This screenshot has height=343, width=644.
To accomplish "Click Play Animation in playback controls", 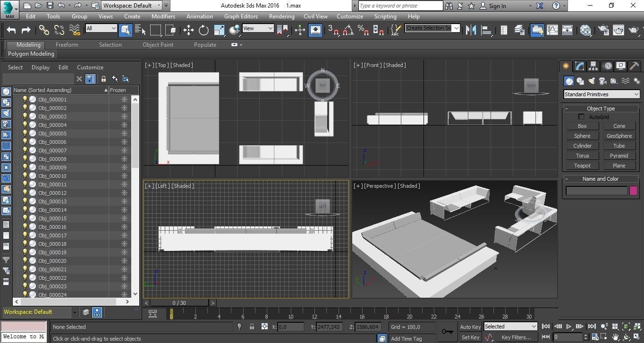I will tap(568, 326).
